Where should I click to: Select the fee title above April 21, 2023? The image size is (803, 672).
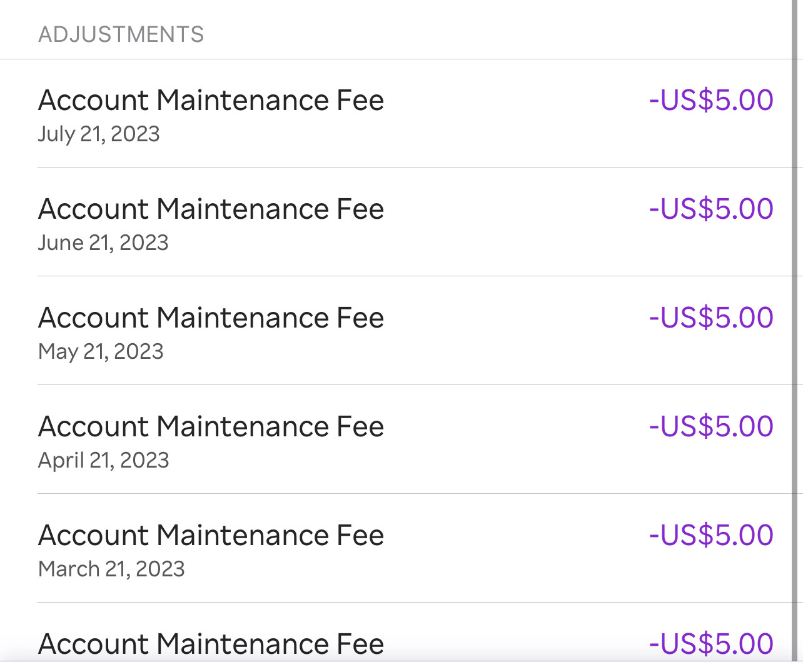211,427
